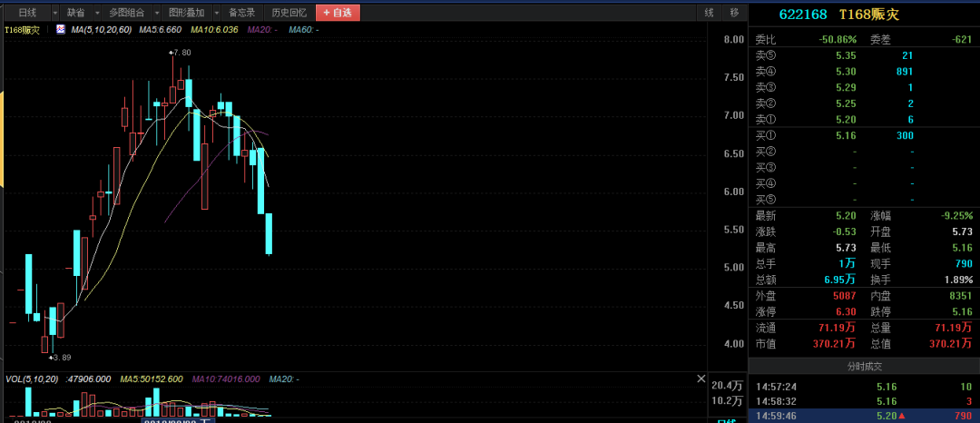Click the 买① volume 300
Screen dimensions: 980x423
coord(905,135)
